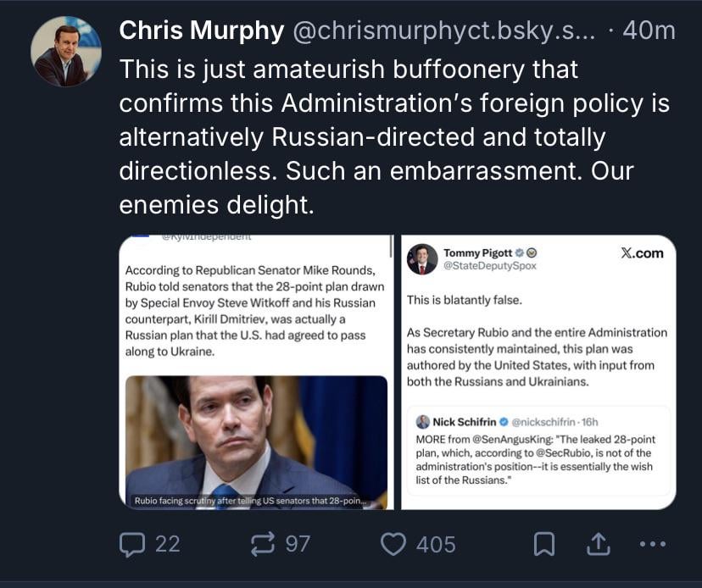
Task: Click Tommy Pigott's avatar in the screenshot
Action: [422, 258]
